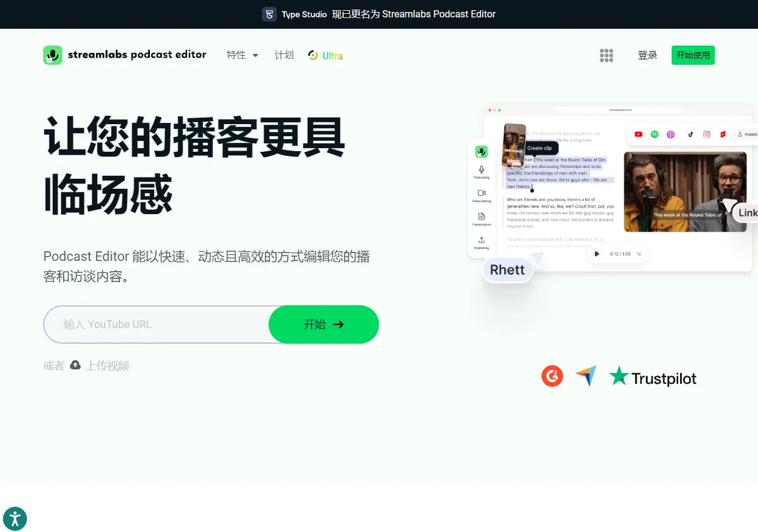
Task: Expand the 特性 dropdown menu
Action: click(x=242, y=55)
